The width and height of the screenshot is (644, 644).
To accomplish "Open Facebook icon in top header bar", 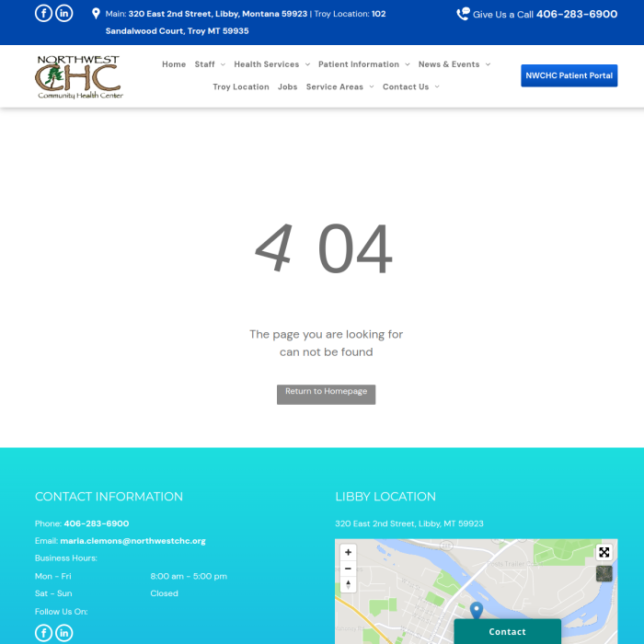I will click(43, 13).
